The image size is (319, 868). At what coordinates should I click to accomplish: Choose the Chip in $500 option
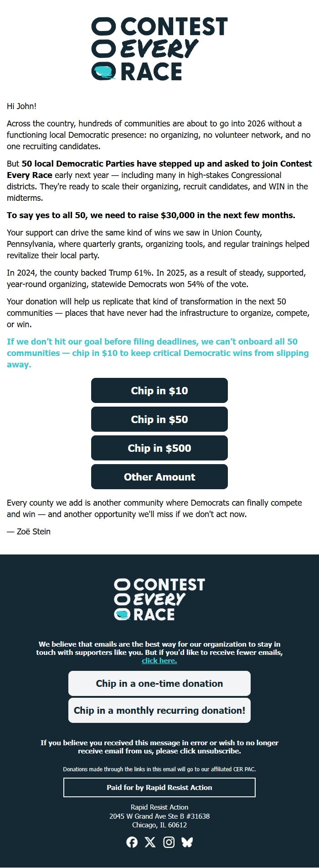[159, 448]
